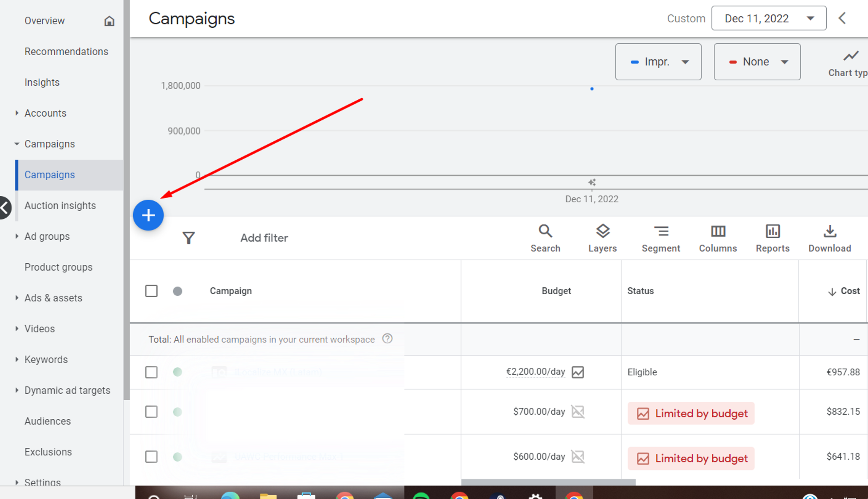Go to Auction insights in sidebar
Image resolution: width=868 pixels, height=499 pixels.
tap(60, 206)
